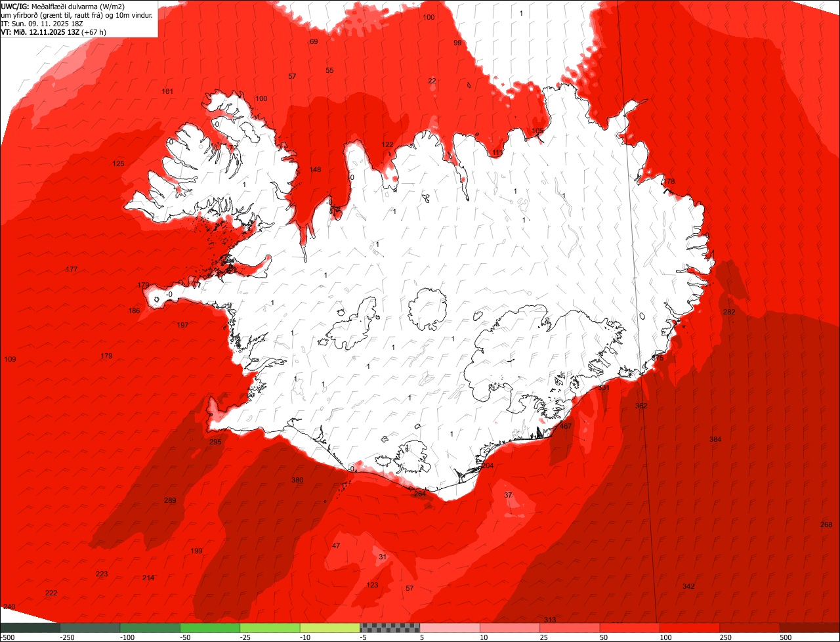840x642 pixels.
Task: Click the flux value 55 in the northern ocean
Action: coord(329,70)
